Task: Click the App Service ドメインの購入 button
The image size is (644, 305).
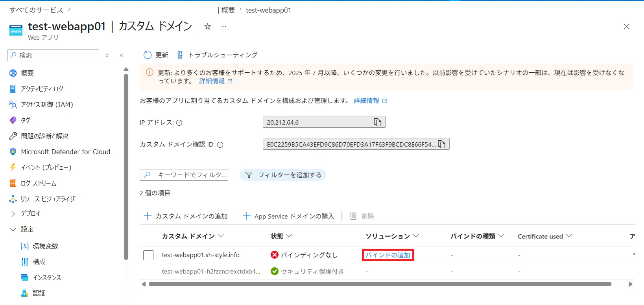Action: pos(288,216)
